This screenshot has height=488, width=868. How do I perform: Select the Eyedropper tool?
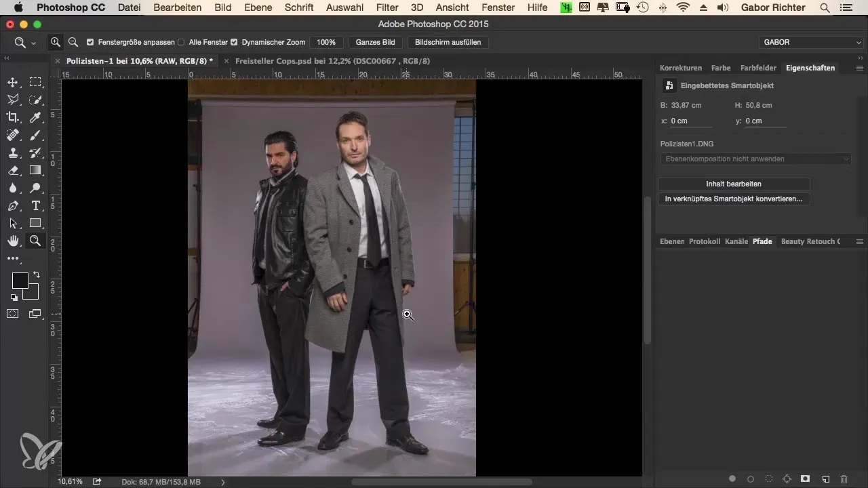[35, 117]
